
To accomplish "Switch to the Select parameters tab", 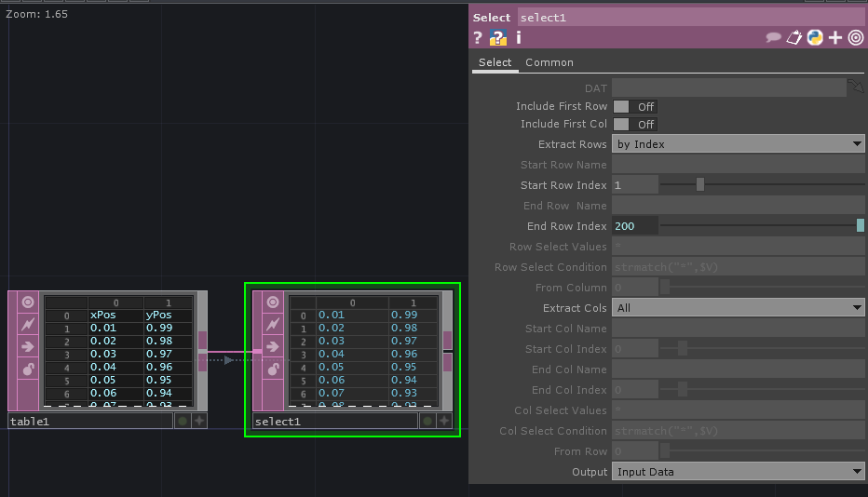I will [495, 62].
